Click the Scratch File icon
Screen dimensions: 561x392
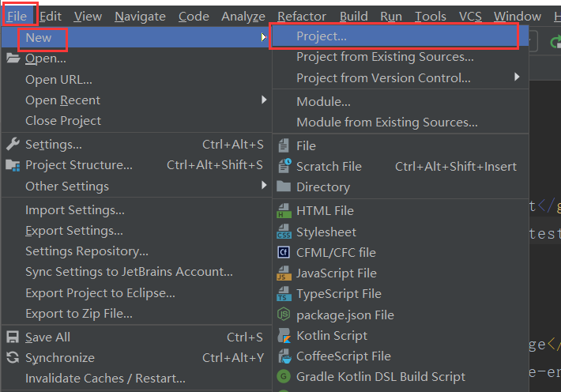284,166
